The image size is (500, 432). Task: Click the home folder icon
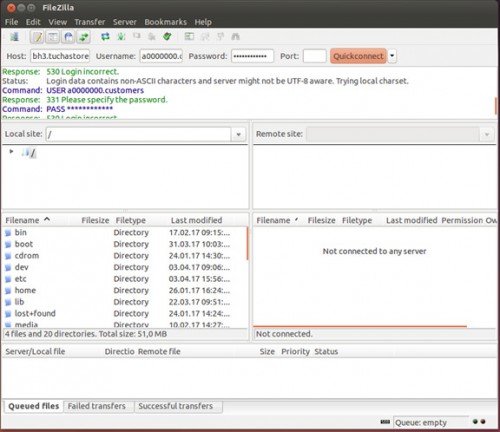coord(8,291)
